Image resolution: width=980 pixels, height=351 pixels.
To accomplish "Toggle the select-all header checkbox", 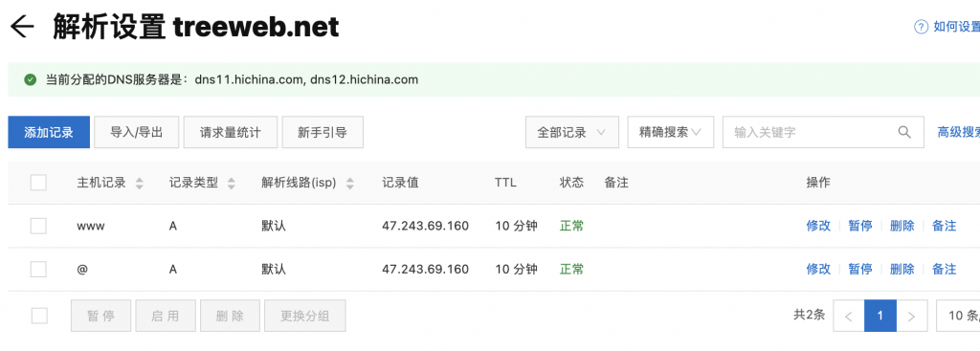I will click(38, 183).
